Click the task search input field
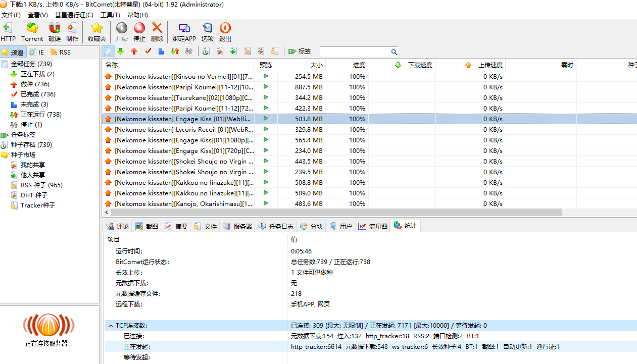The image size is (637, 364). [355, 52]
